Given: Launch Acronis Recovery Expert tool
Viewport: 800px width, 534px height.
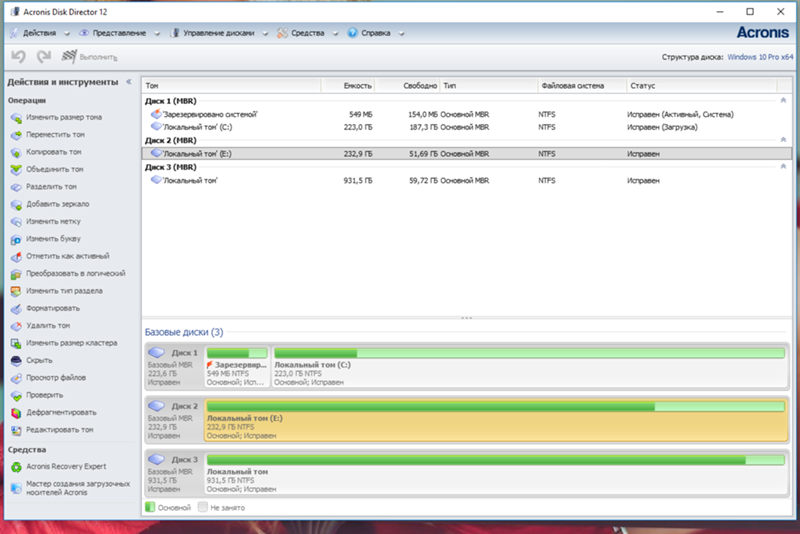Looking at the screenshot, I should pos(59,466).
